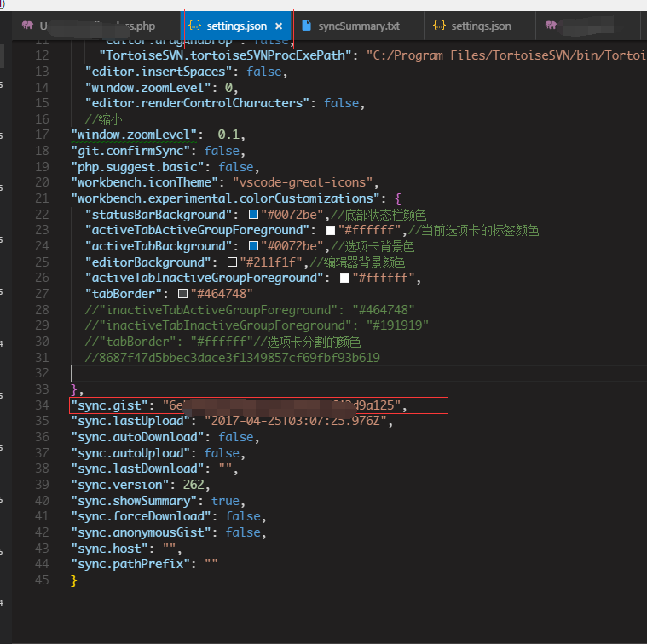Close the active settings.json tab

pyautogui.click(x=279, y=26)
